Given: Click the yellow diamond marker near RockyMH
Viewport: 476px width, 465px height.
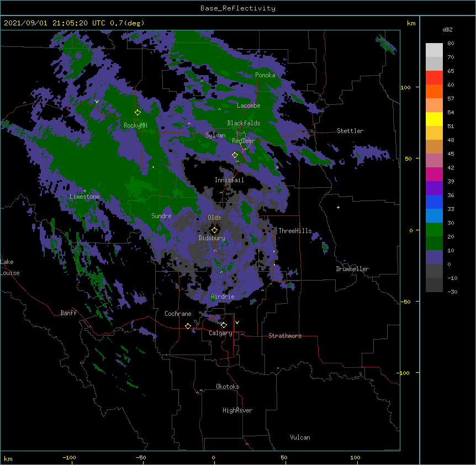Looking at the screenshot, I should coord(138,113).
